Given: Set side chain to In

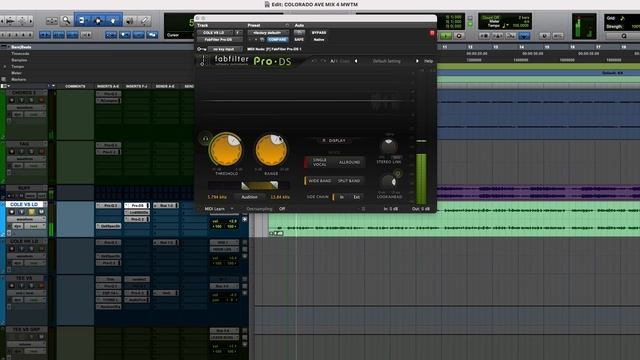Looking at the screenshot, I should (342, 197).
